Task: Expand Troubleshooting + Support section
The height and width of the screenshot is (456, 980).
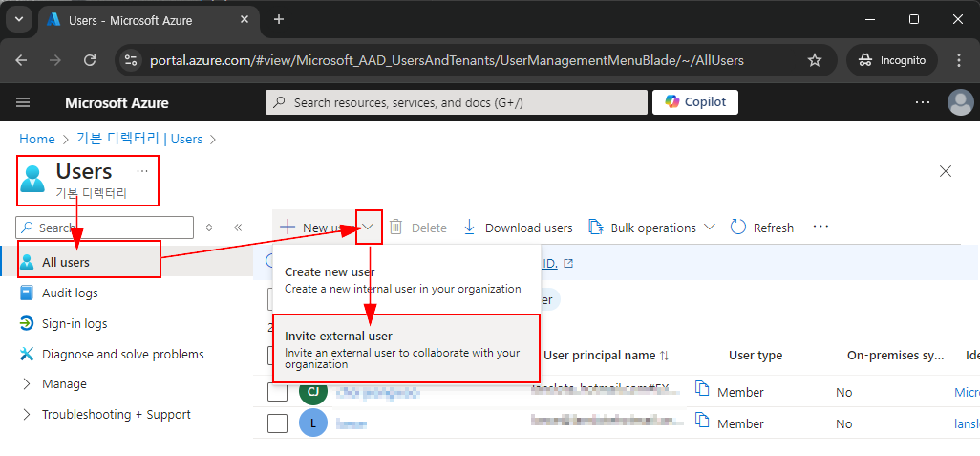Action: [116, 414]
